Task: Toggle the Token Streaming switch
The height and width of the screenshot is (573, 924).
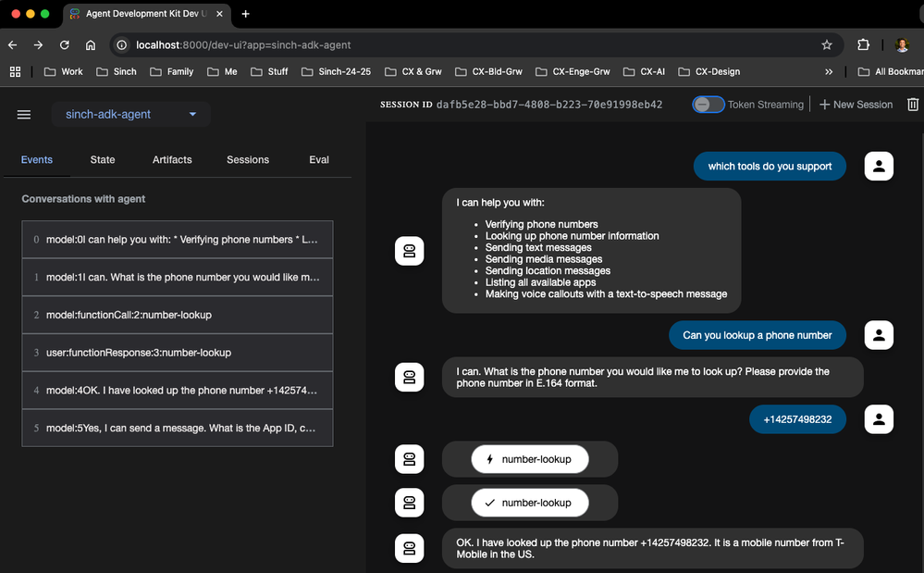Action: pyautogui.click(x=708, y=105)
